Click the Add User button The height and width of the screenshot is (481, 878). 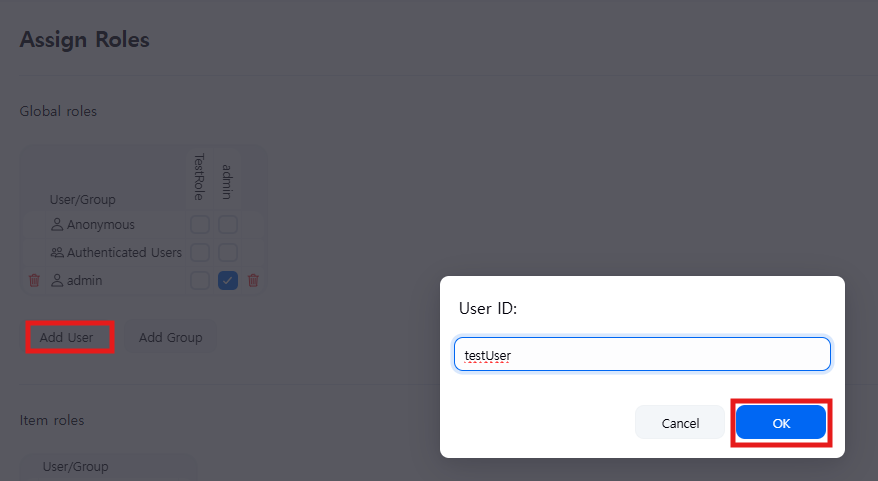[66, 337]
